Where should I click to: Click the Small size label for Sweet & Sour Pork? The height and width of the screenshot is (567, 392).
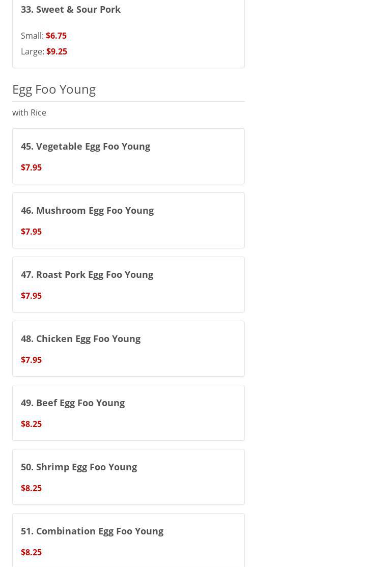click(x=32, y=36)
